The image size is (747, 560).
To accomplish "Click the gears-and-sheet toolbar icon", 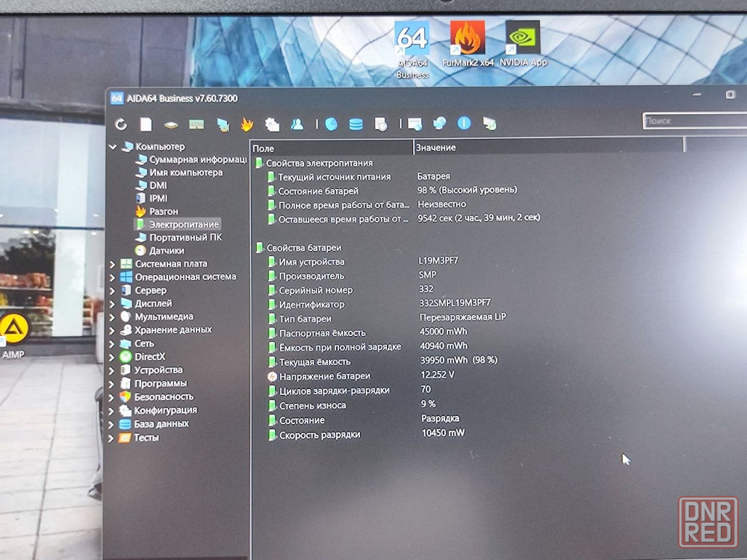I will click(x=272, y=124).
